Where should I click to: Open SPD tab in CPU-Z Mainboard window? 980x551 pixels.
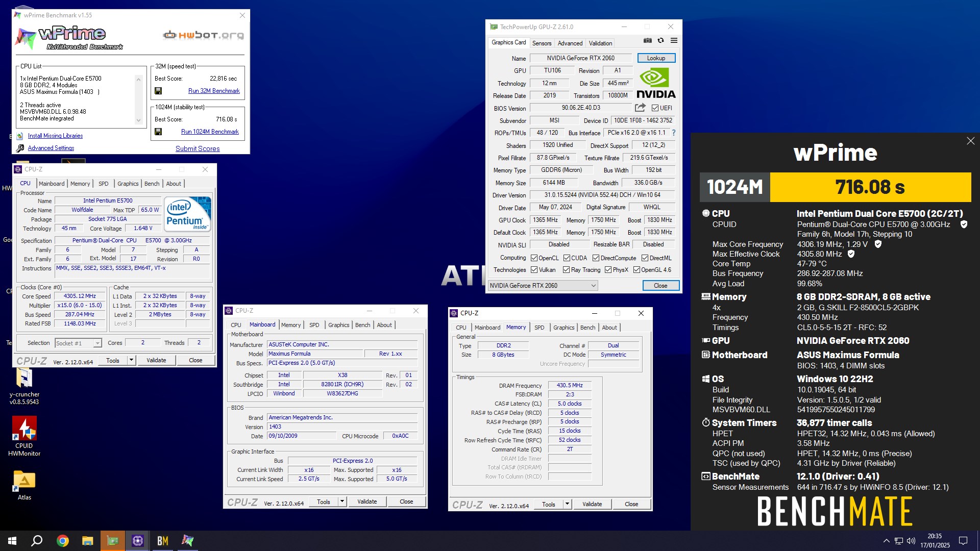coord(314,325)
